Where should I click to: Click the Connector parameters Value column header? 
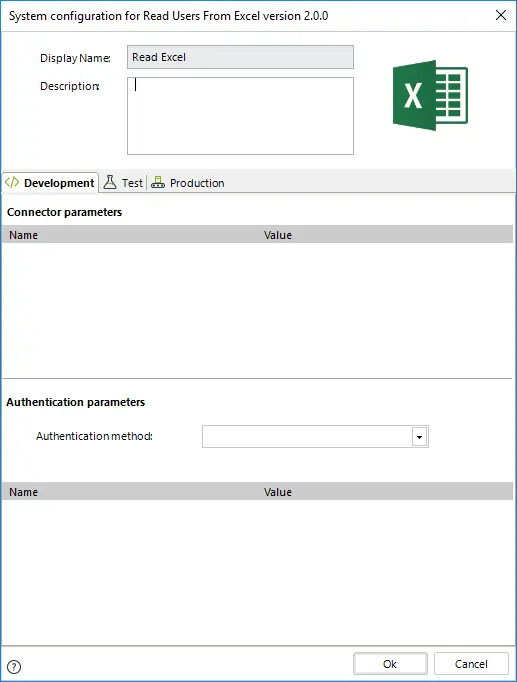(x=277, y=235)
